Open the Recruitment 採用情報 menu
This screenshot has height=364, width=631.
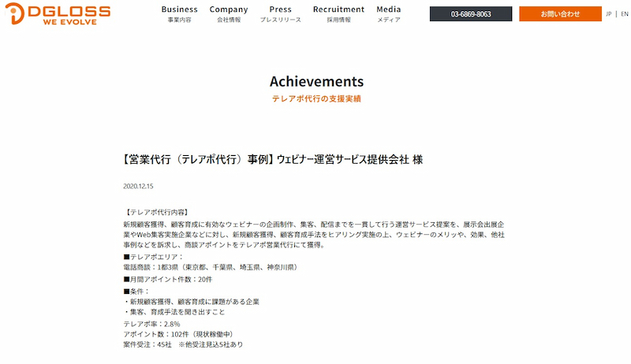click(338, 14)
